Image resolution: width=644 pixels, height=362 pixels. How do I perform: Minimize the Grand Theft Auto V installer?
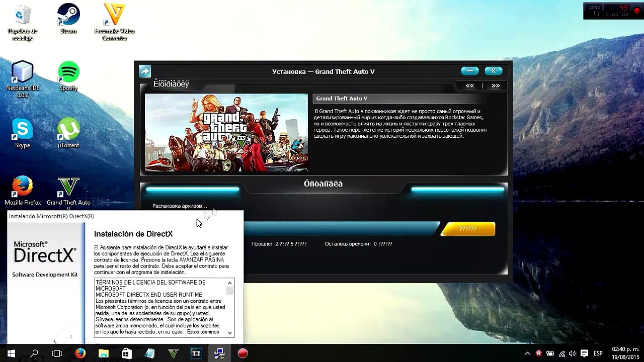point(470,71)
